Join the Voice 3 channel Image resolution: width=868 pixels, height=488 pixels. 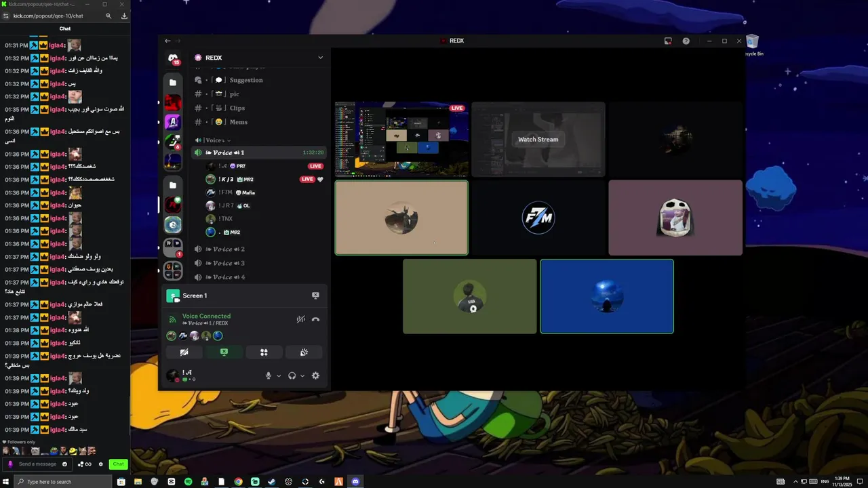tap(258, 263)
